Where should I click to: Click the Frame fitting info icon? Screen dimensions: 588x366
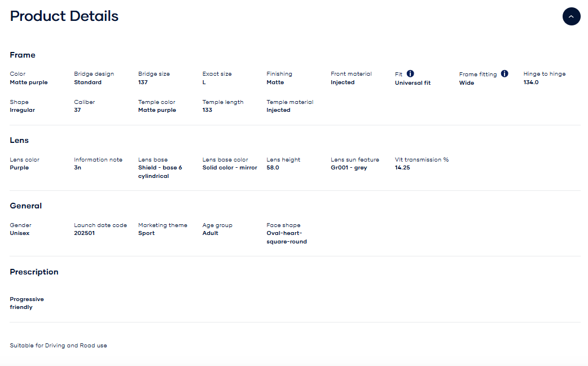point(504,74)
